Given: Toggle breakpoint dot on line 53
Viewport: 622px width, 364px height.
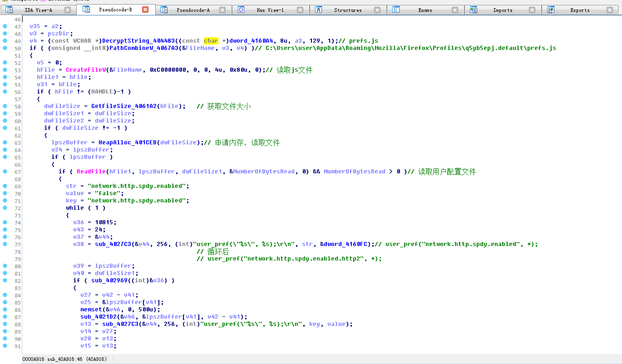Looking at the screenshot, I should coord(5,70).
